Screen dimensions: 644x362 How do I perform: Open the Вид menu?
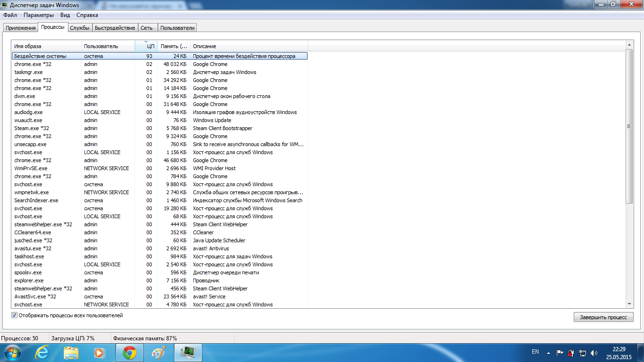click(x=65, y=15)
